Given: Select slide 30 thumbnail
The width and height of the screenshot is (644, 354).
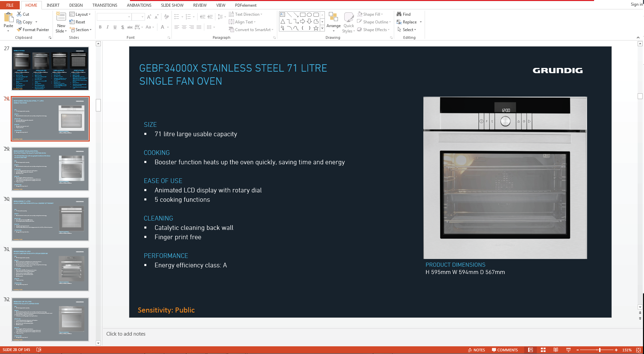Looking at the screenshot, I should tap(50, 219).
